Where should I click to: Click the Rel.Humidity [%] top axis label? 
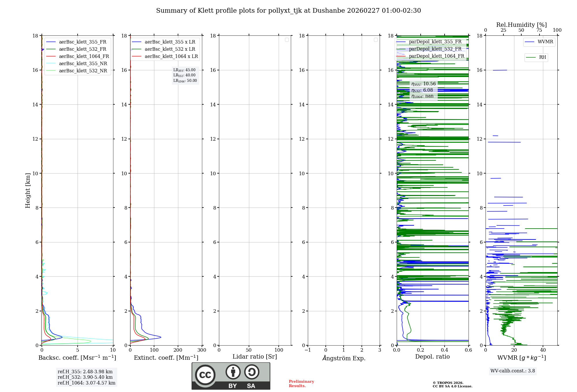521,25
